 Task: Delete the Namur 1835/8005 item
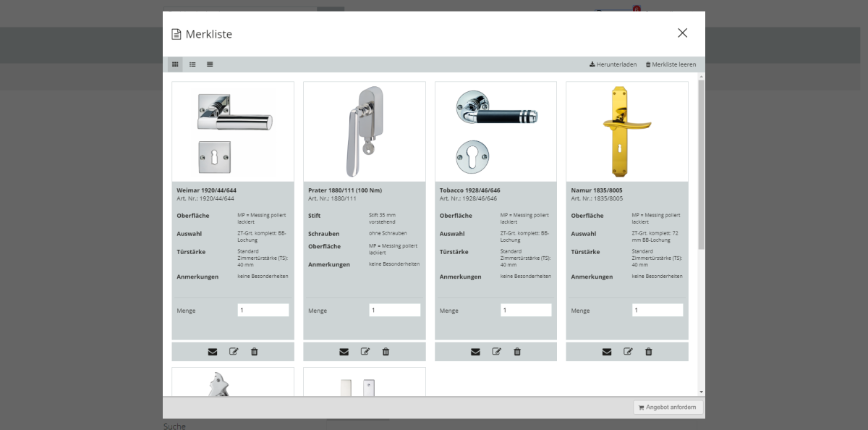point(648,352)
